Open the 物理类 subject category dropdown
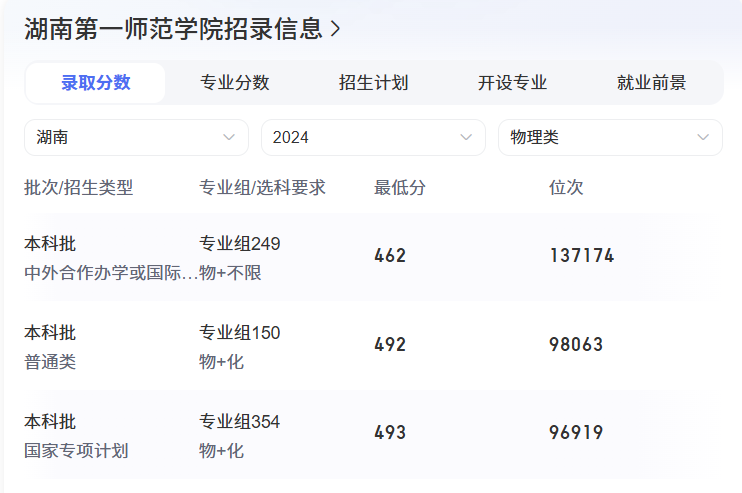This screenshot has height=493, width=742. [610, 137]
